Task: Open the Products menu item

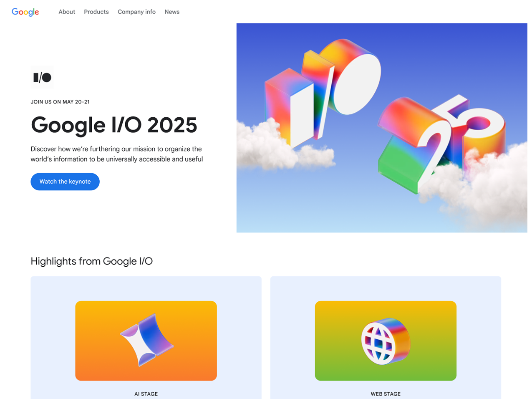Action: pos(96,12)
